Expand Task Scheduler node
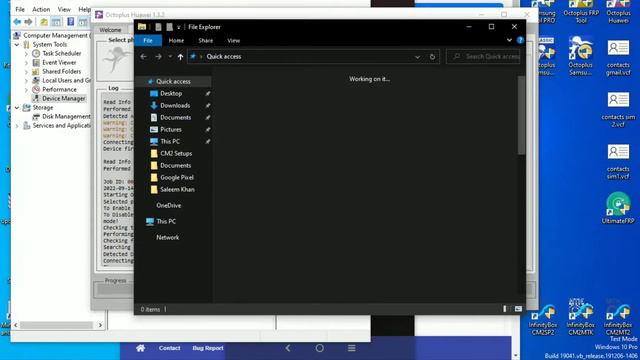640x360 pixels. click(26, 53)
